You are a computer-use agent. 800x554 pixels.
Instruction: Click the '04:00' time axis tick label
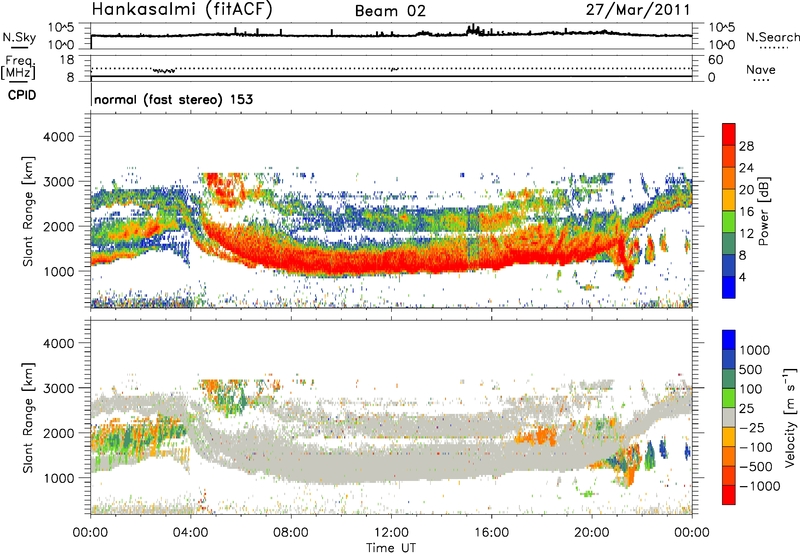tap(190, 533)
